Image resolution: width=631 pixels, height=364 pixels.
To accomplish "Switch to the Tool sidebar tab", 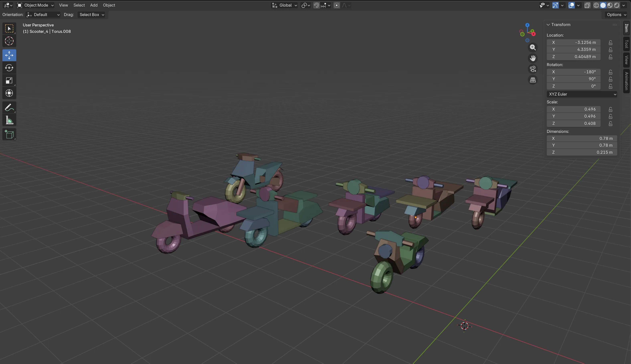I will pyautogui.click(x=627, y=44).
